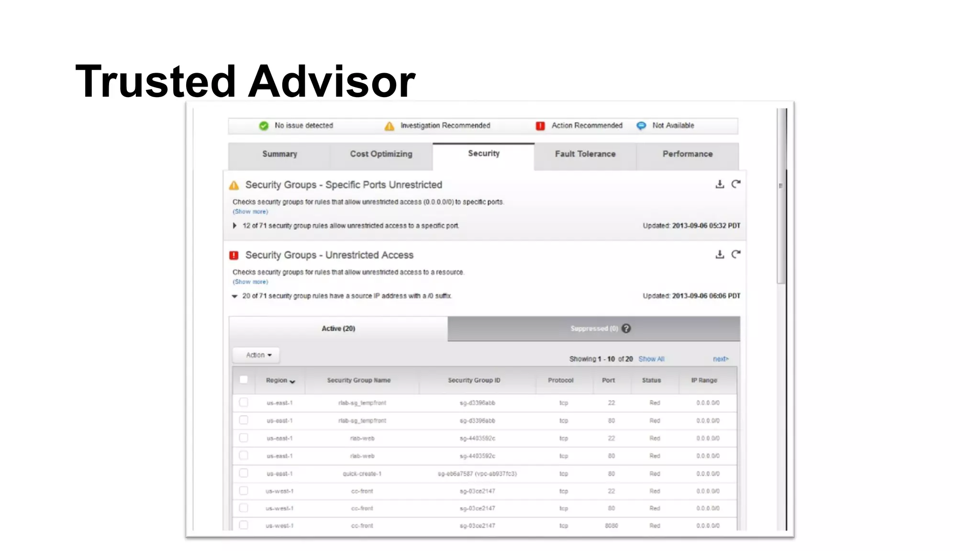980x551 pixels.
Task: Check the select-all checkbox in table header
Action: click(x=244, y=380)
